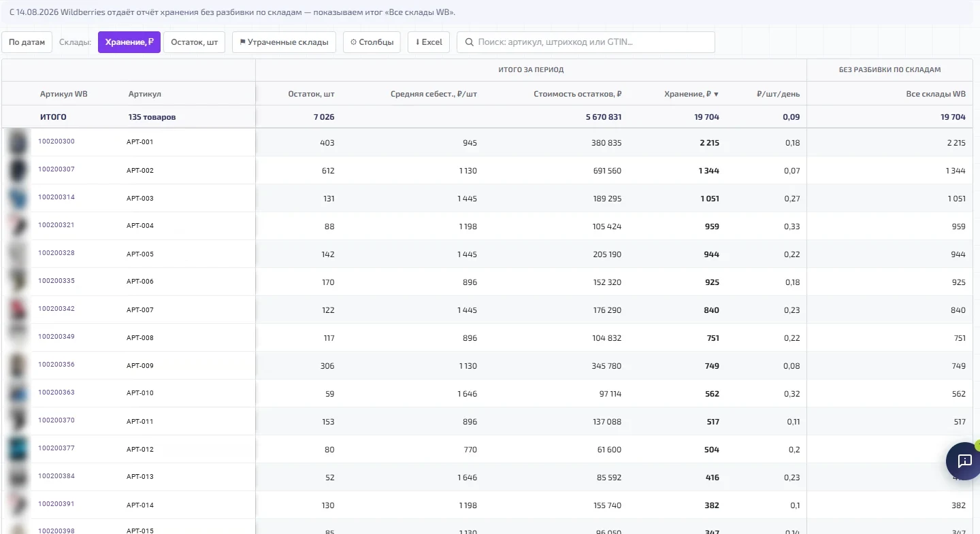Click stock quantity '306' for АРТ-009
This screenshot has width=980, height=534.
[327, 366]
